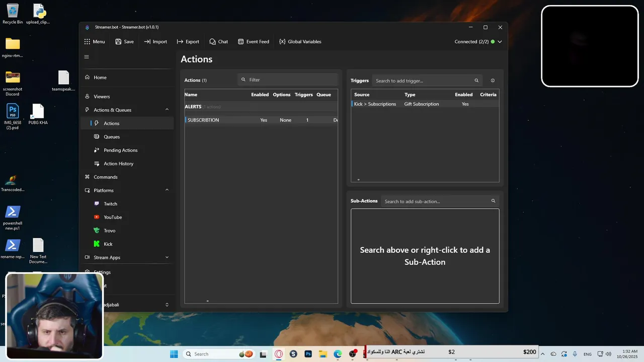Open Task View on the taskbar
The width and height of the screenshot is (644, 362).
coord(263,354)
